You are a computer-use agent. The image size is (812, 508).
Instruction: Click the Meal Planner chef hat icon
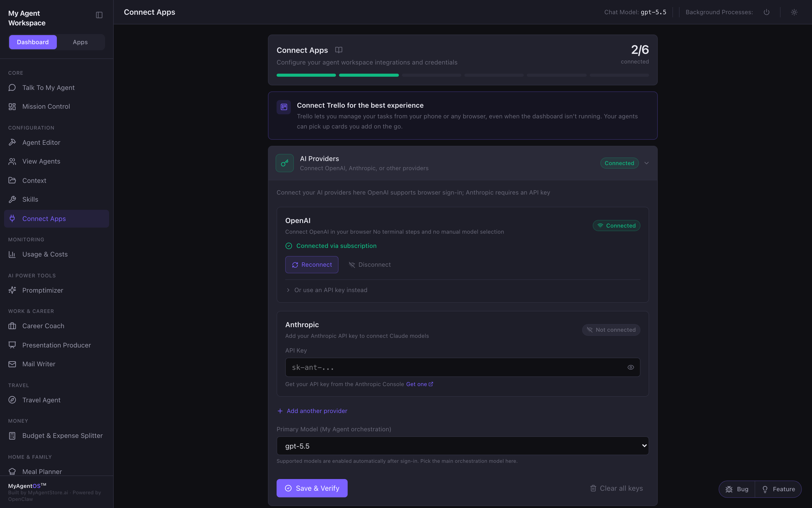tap(12, 471)
